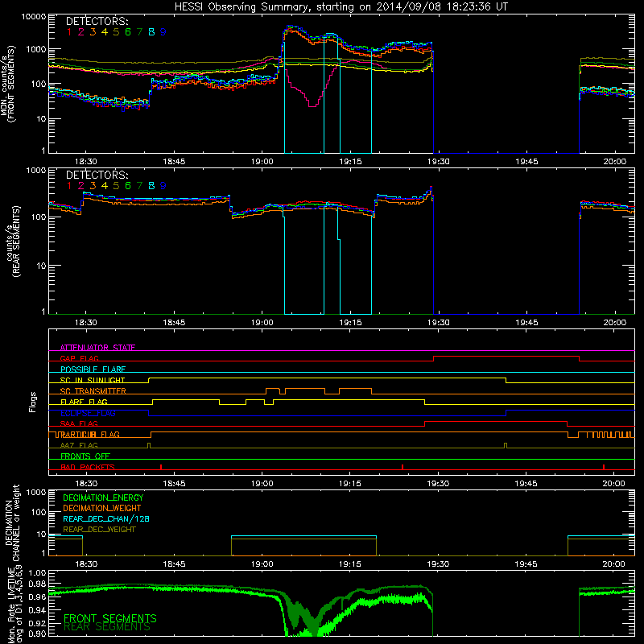Click the 18:30 tick under rear segments plot
This screenshot has height=644, width=644.
(x=86, y=323)
